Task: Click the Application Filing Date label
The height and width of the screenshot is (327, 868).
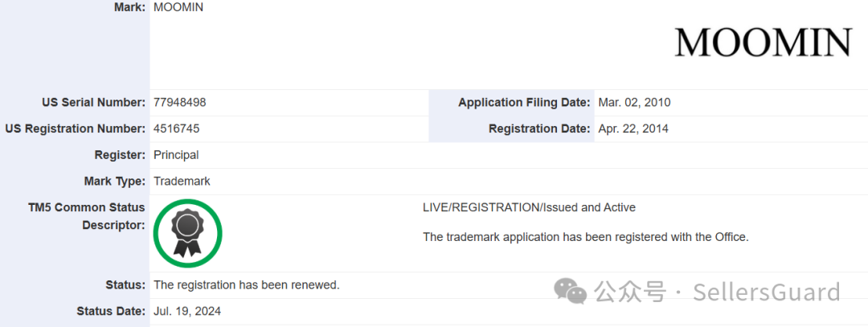Action: click(524, 102)
